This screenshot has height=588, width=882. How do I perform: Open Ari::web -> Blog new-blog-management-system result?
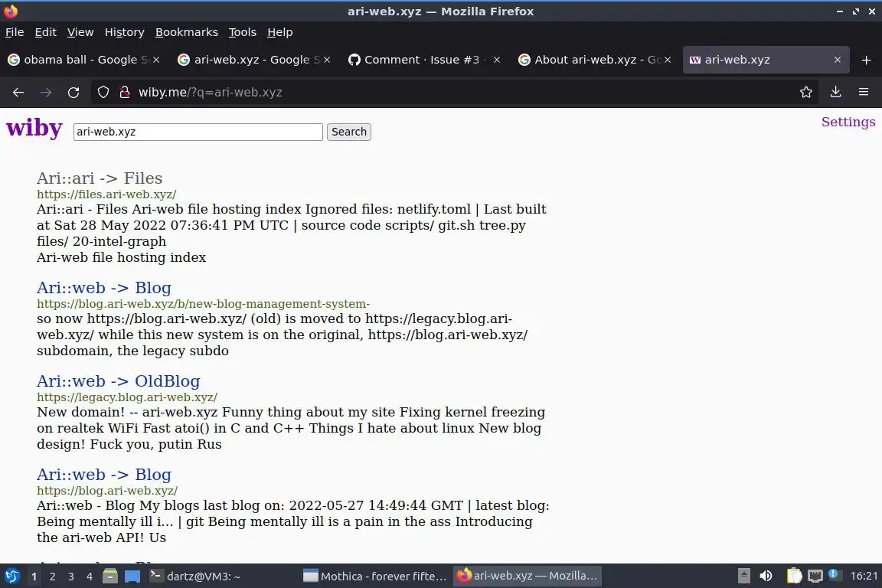point(104,288)
